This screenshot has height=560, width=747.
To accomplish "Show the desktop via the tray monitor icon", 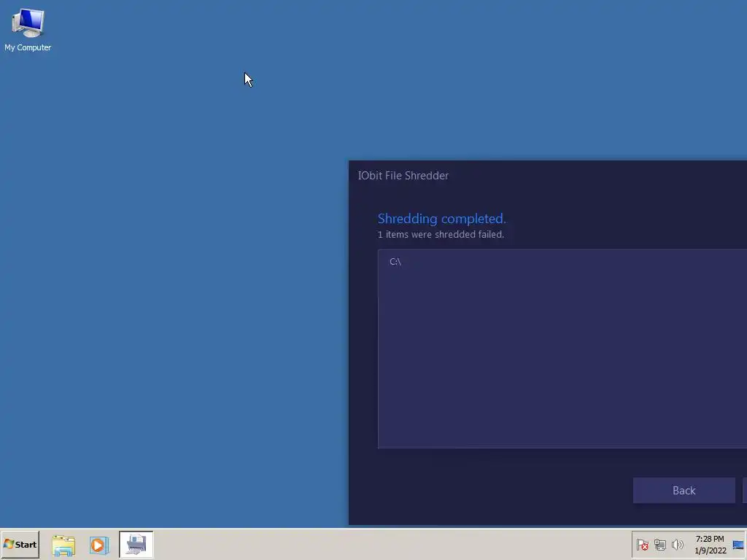I will 738,545.
